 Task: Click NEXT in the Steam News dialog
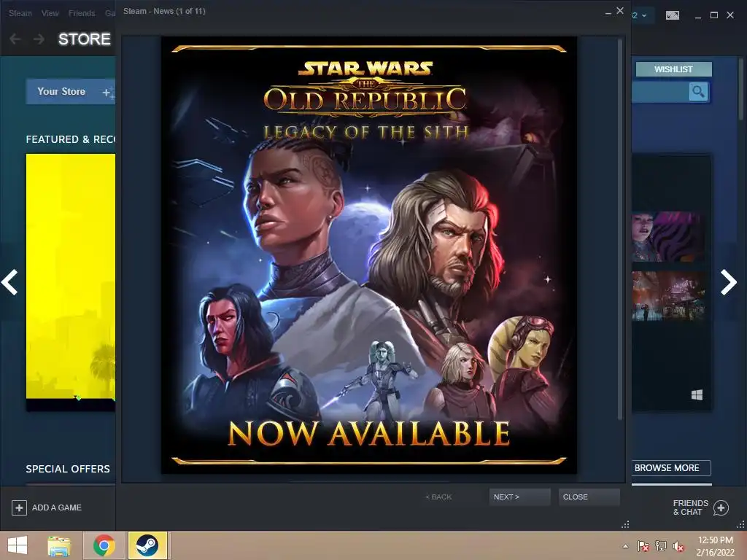coord(519,497)
